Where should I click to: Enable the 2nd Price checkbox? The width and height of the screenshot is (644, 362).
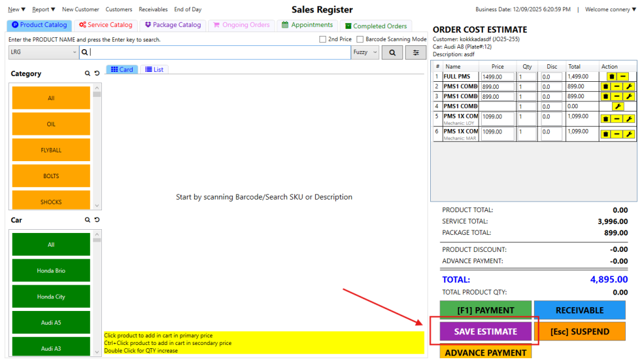pos(323,40)
